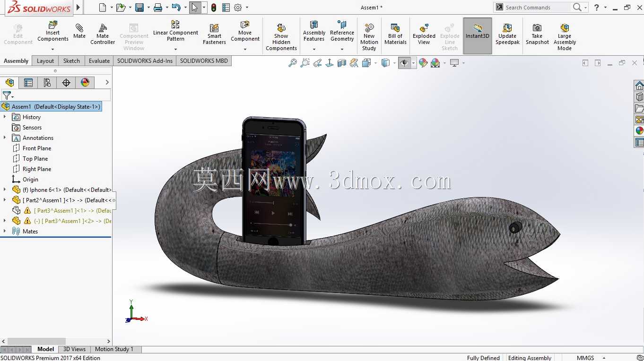Toggle the Select cursor tool
Viewport: 644px width, 361px height.
[x=195, y=8]
